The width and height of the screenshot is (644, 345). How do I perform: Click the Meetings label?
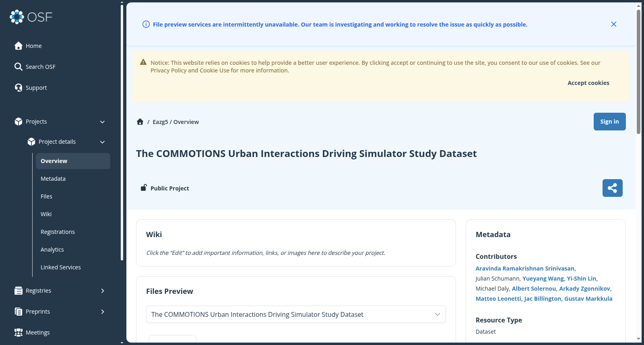pos(38,333)
